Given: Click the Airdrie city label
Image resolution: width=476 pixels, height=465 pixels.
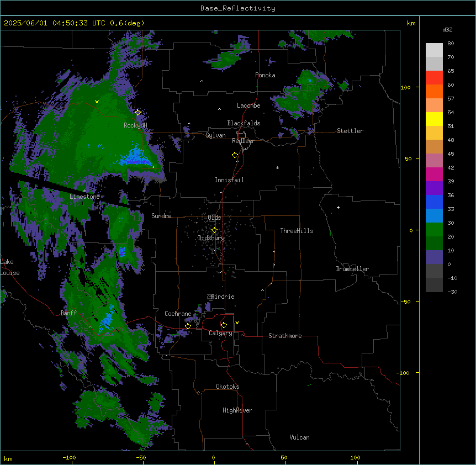Looking at the screenshot, I should [223, 297].
